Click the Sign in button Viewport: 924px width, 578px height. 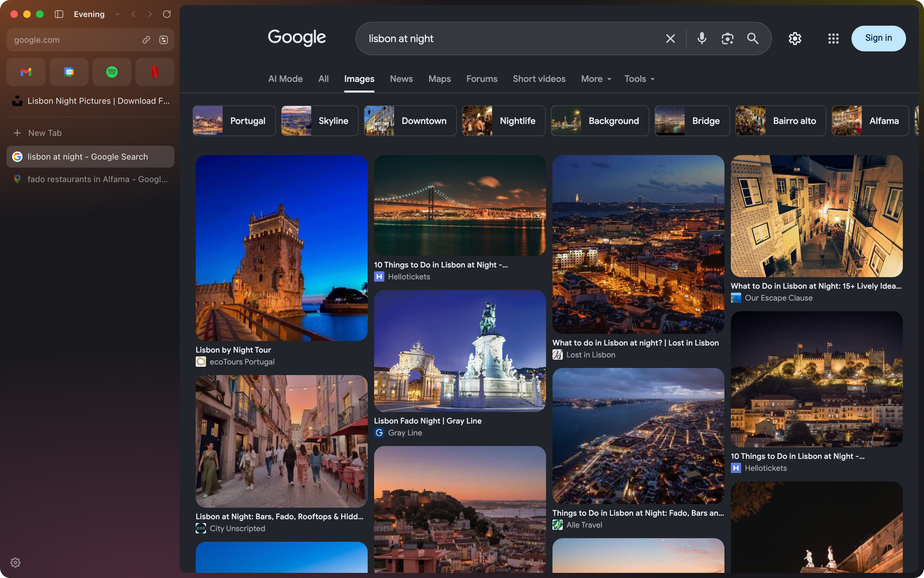pos(878,38)
